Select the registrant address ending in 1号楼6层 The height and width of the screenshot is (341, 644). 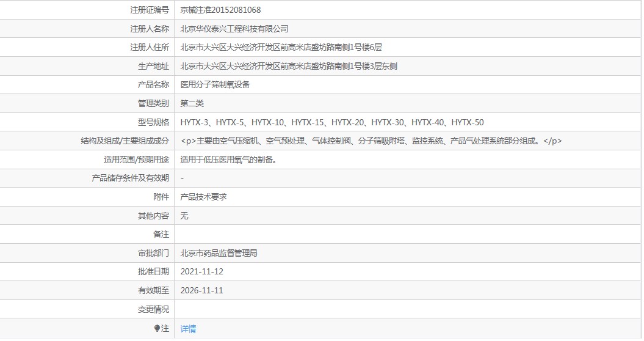[x=281, y=47]
